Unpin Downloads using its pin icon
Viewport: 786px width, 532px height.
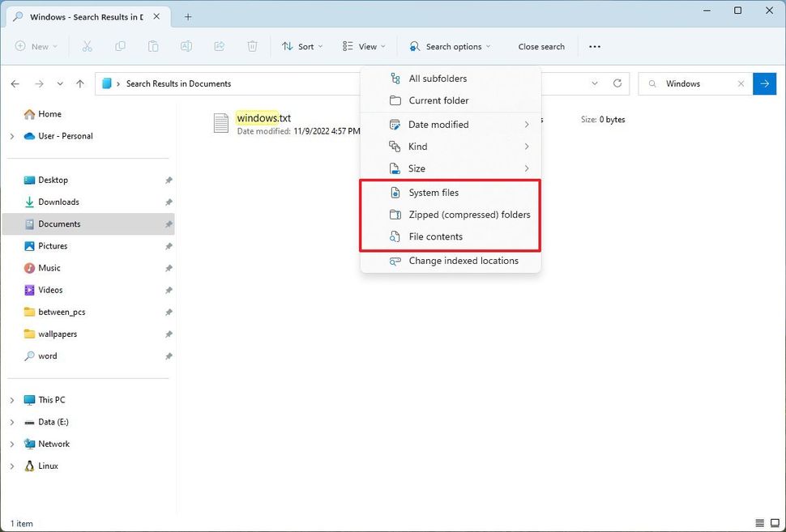tap(169, 202)
